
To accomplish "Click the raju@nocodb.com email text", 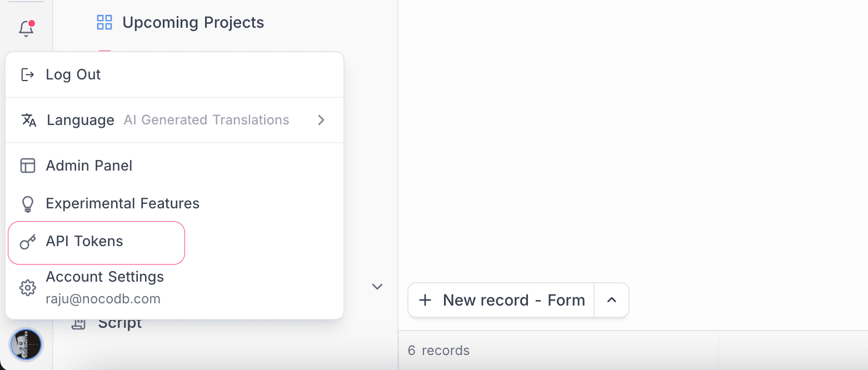I will (x=103, y=299).
